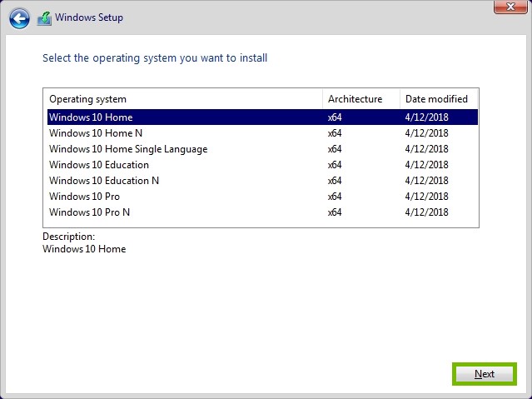Click the blue back arrow button
The image size is (532, 399).
tap(19, 18)
